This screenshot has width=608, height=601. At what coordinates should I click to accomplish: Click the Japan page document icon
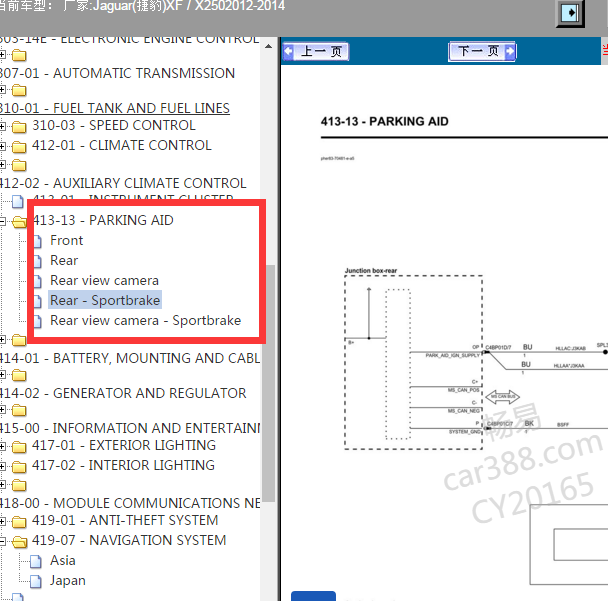(36, 582)
